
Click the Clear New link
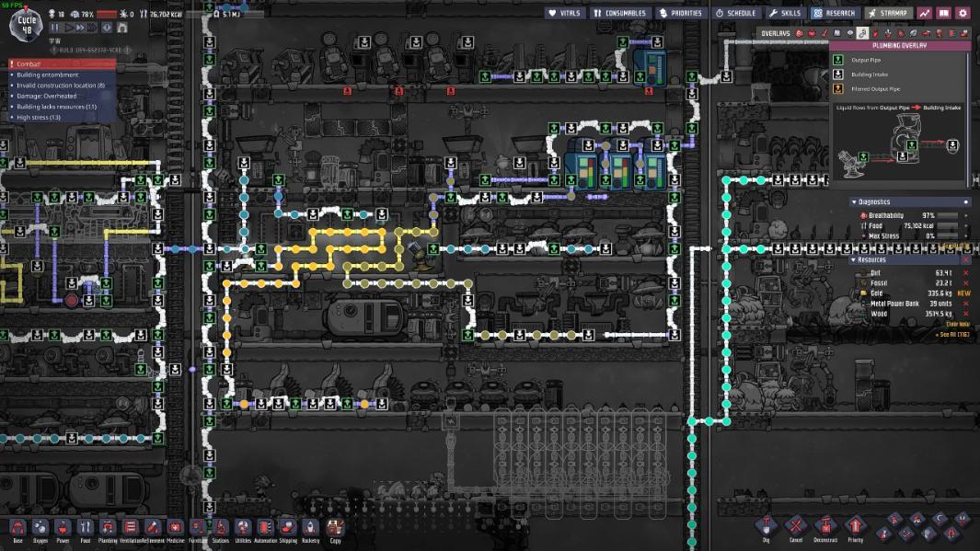[x=958, y=324]
